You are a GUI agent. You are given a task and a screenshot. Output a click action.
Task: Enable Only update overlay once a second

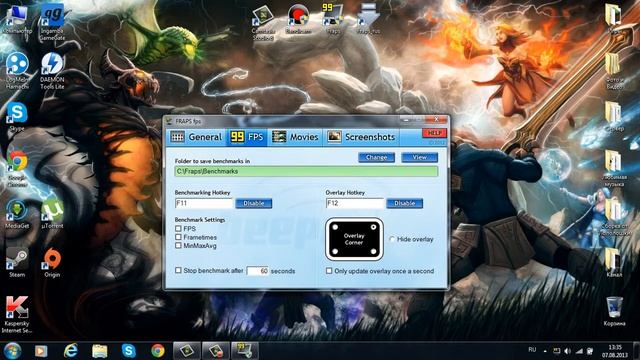tap(329, 271)
